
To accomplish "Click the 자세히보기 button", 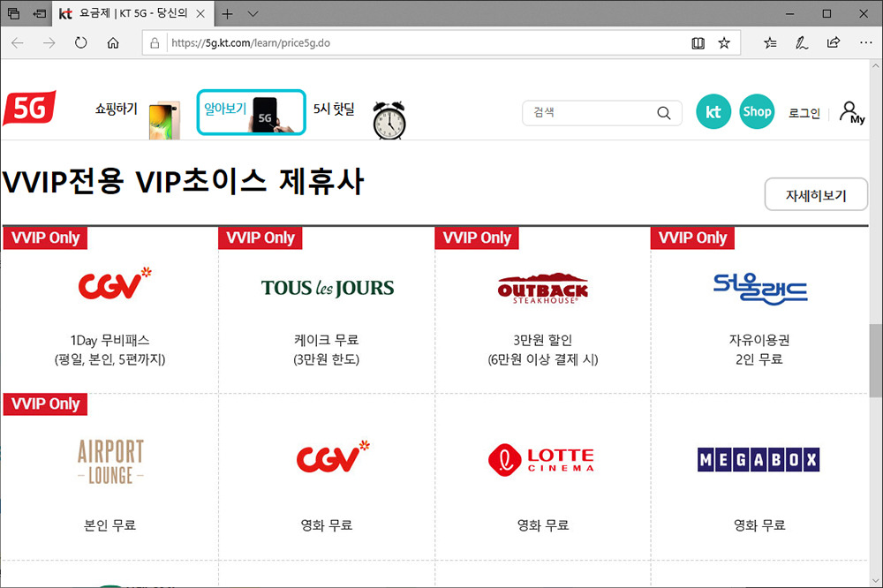I will tap(816, 195).
